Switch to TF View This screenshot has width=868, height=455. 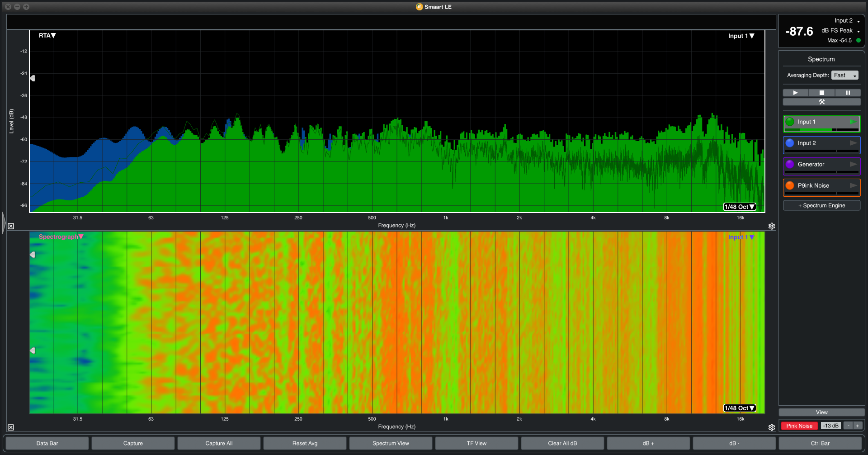pos(476,443)
